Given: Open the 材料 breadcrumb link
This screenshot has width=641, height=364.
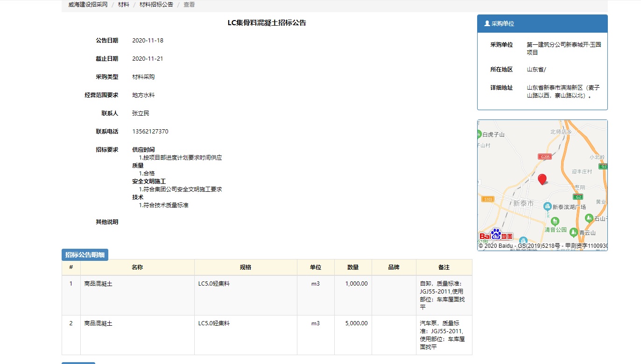Looking at the screenshot, I should [124, 5].
